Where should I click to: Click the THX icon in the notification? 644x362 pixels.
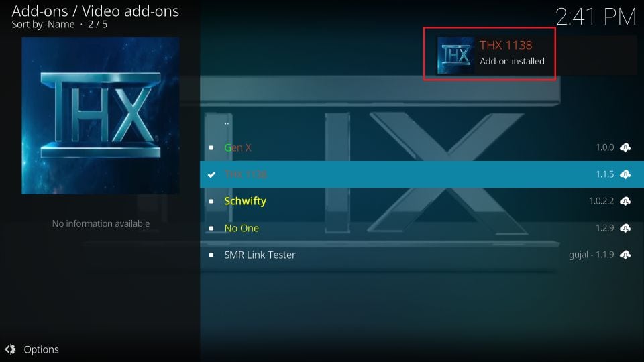click(x=455, y=56)
